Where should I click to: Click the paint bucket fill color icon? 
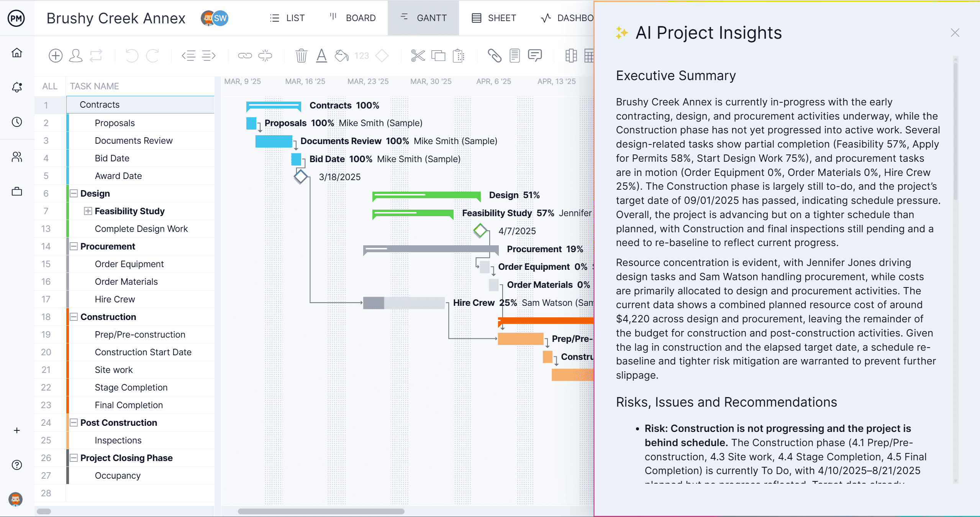coord(341,56)
